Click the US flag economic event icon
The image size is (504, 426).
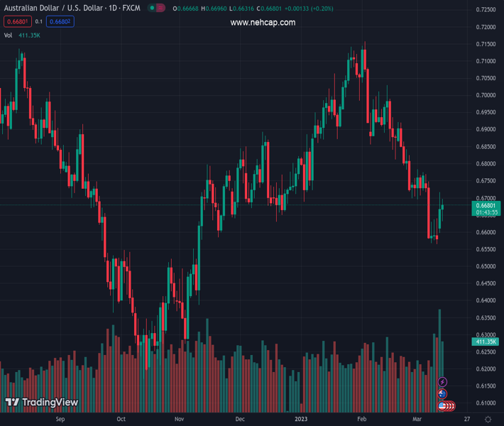443,406
